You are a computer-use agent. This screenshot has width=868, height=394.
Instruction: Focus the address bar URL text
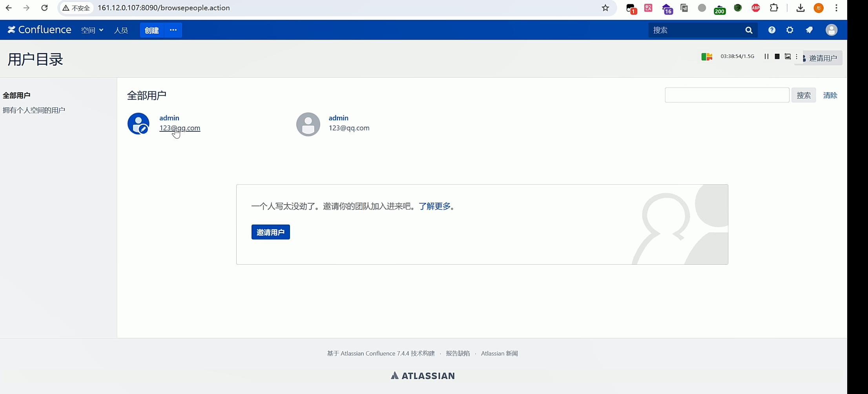164,8
